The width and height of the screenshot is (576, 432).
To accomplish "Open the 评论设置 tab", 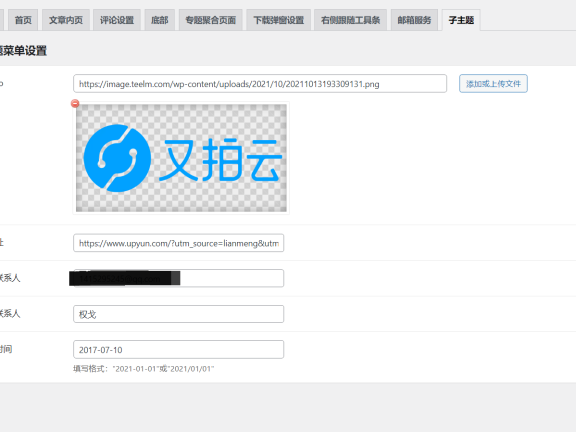I will tap(117, 20).
